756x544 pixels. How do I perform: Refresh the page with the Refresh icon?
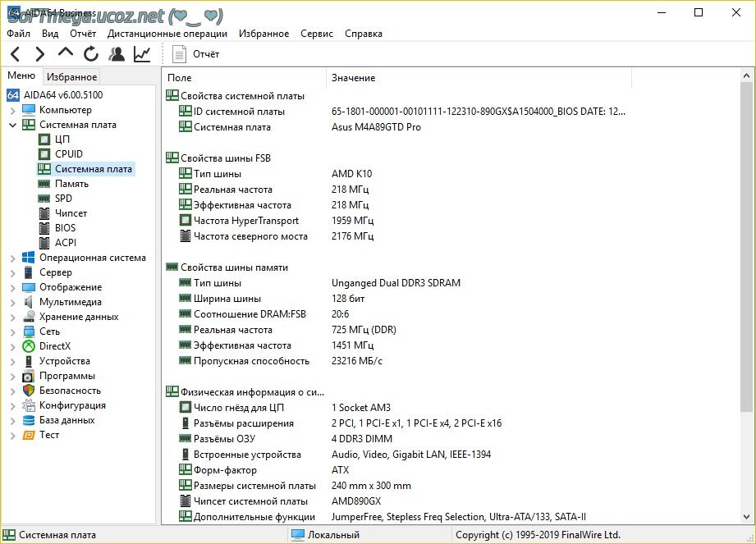pyautogui.click(x=90, y=54)
